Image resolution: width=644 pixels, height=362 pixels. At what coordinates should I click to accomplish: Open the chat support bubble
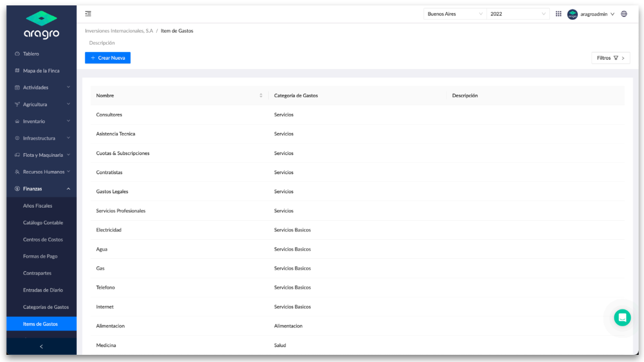point(622,318)
